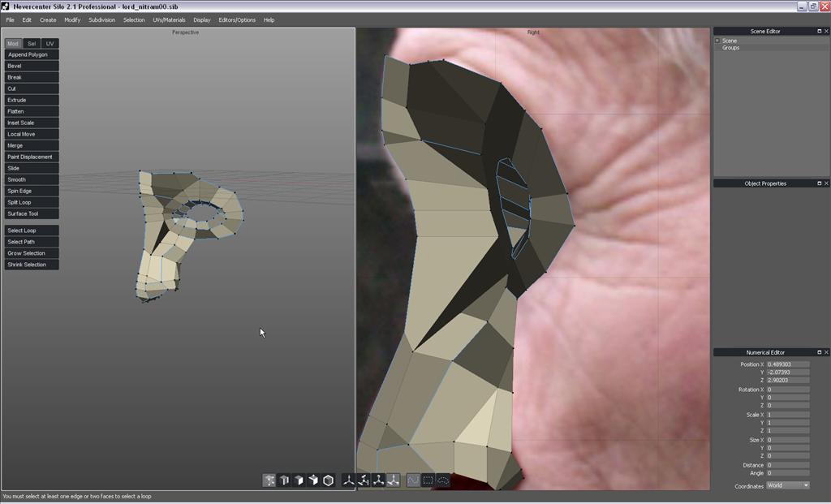
Task: Click the Smooth button
Action: pyautogui.click(x=32, y=179)
